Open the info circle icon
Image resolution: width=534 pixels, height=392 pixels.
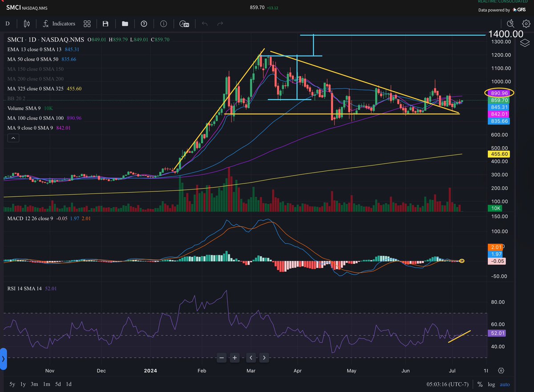pos(163,24)
